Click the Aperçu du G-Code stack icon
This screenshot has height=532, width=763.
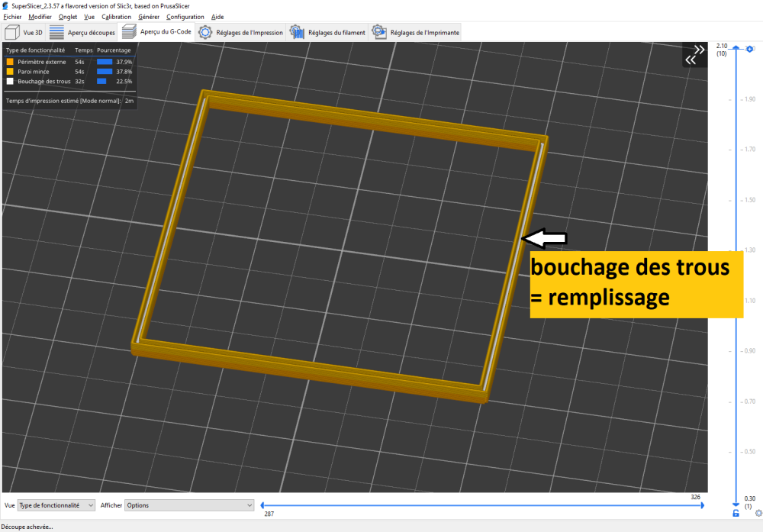point(129,31)
